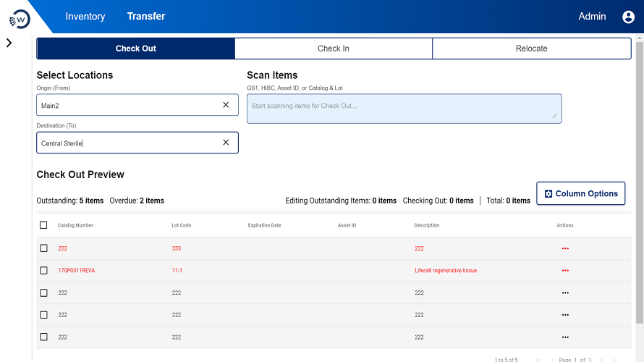Click the Scan Items text area

click(403, 109)
